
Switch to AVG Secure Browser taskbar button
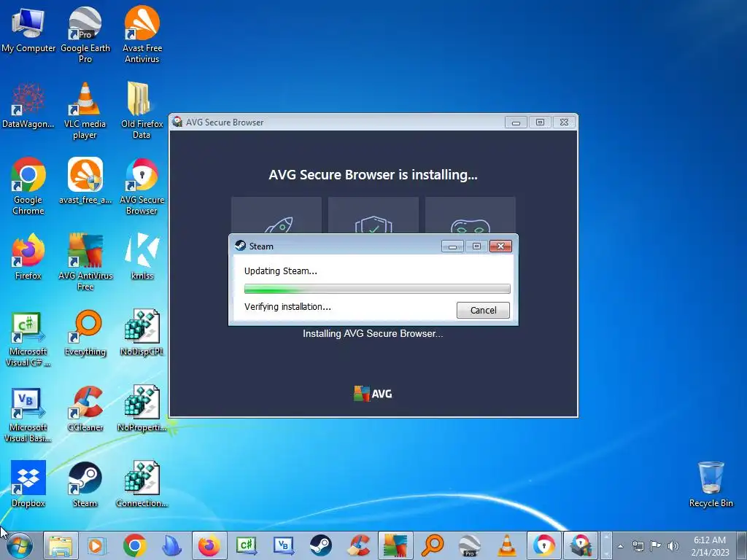click(544, 545)
